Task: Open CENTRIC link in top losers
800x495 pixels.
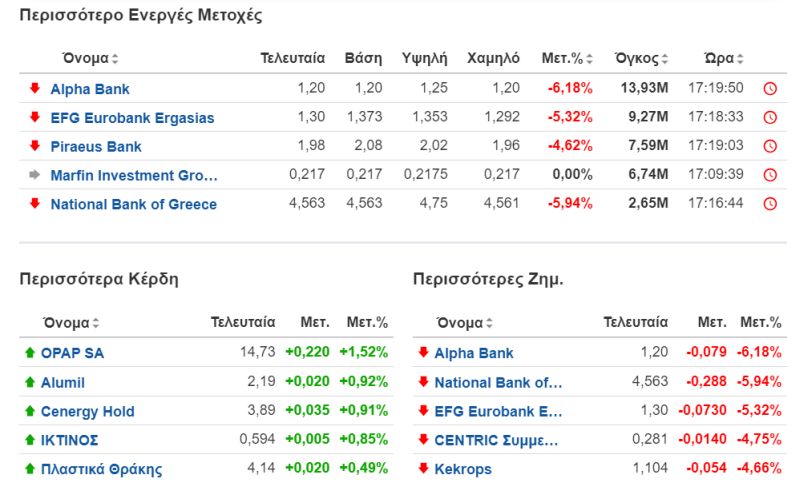Action: tap(496, 440)
